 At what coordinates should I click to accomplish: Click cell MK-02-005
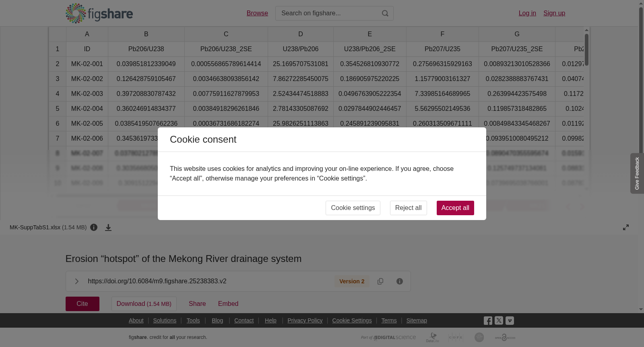87,124
